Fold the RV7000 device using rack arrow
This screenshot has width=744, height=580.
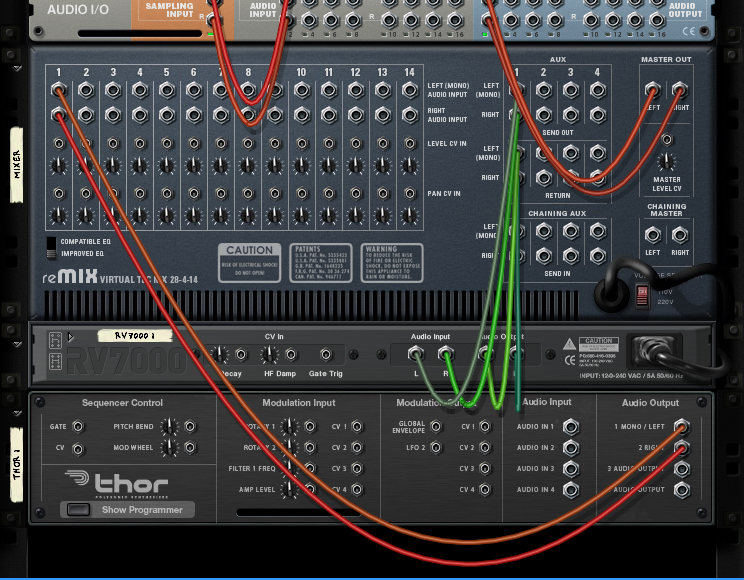point(18,344)
